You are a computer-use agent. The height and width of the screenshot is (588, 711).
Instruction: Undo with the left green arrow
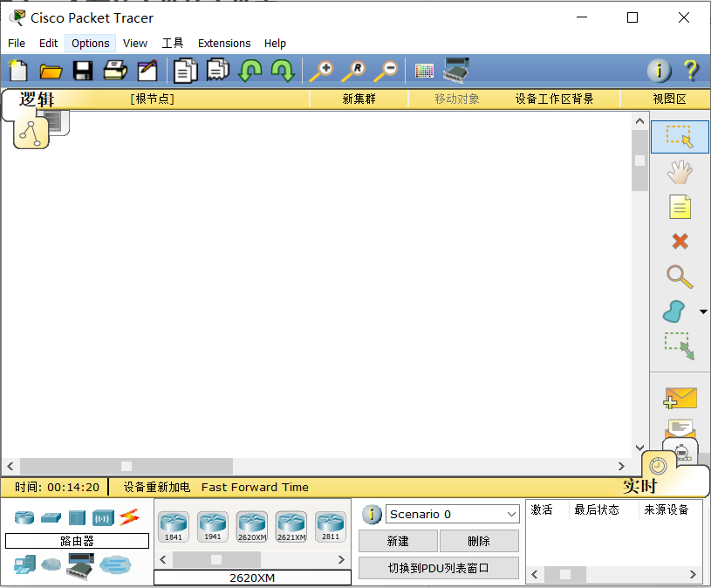click(x=250, y=71)
